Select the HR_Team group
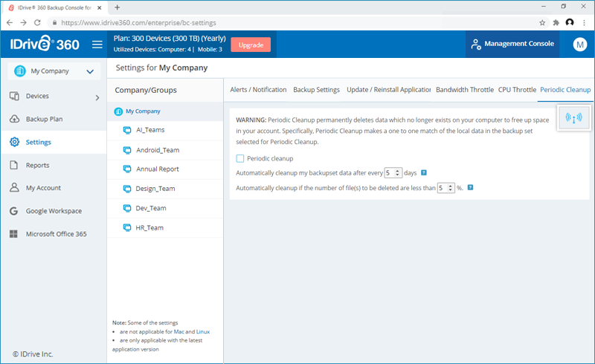 point(149,228)
